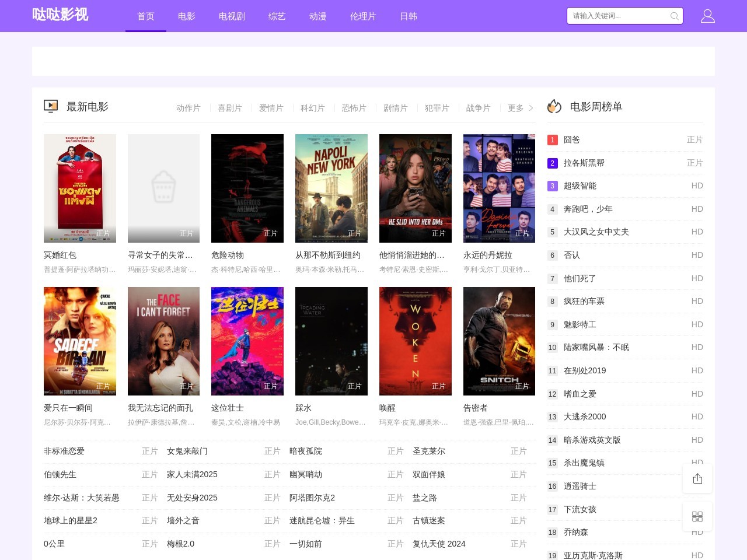Open the 冥婚红包 movie poster
747x560 pixels.
(80, 188)
